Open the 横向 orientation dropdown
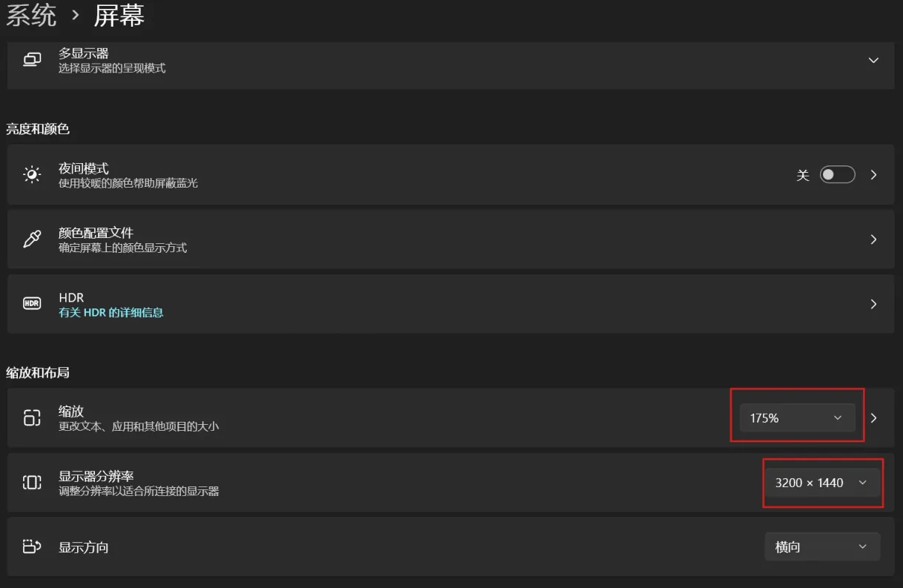Screen dimensions: 903x588 (822, 547)
